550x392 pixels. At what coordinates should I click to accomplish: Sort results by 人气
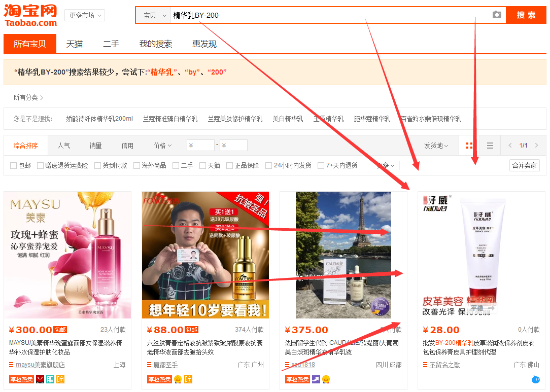point(64,146)
